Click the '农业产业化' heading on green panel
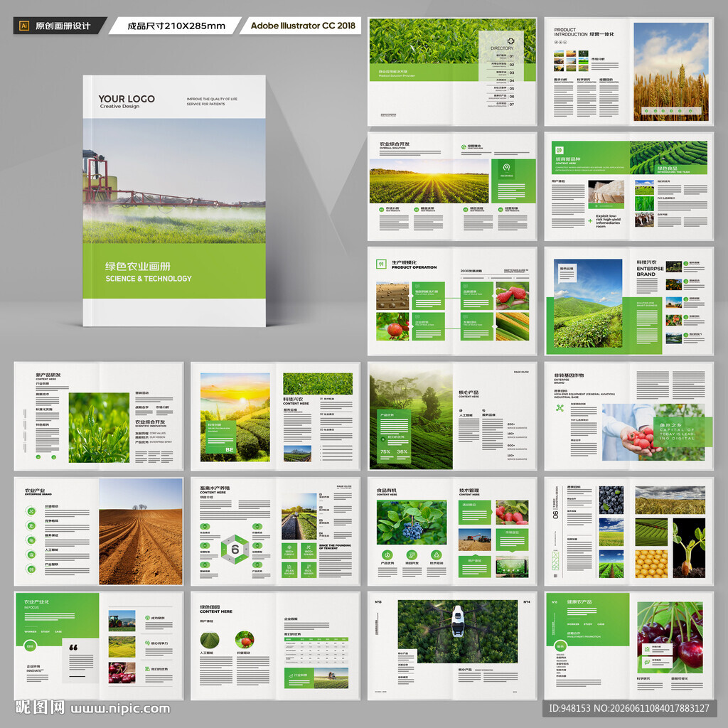Viewport: 728px width, 728px height. point(37,601)
